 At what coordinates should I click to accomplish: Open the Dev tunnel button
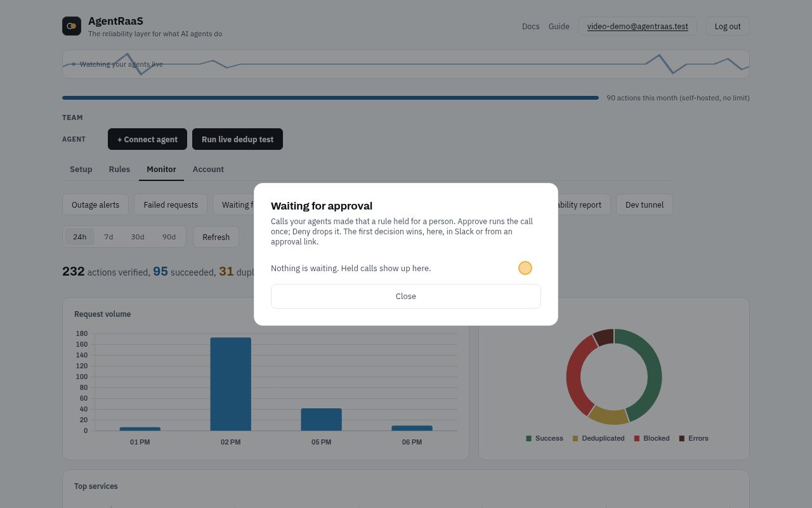pos(645,204)
